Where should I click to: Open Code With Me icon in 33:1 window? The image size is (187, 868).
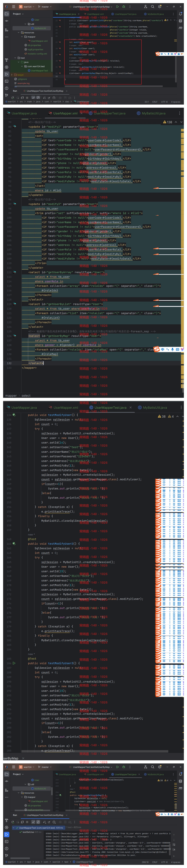point(146,6)
